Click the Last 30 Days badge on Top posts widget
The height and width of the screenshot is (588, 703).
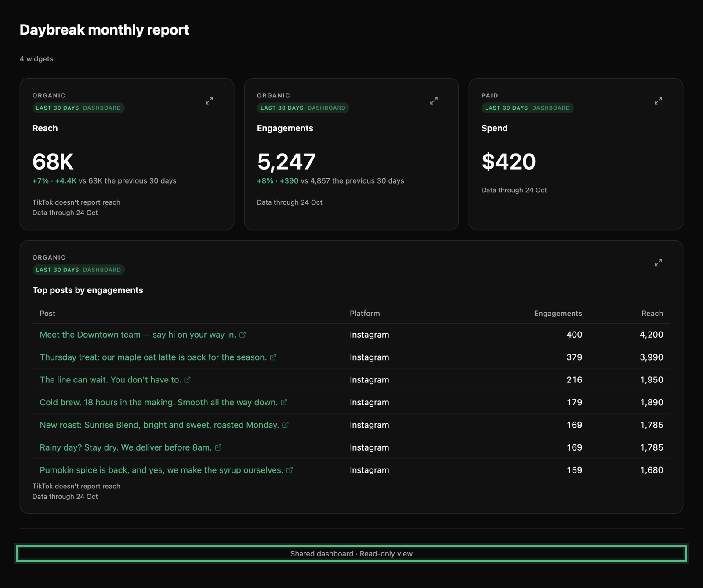pyautogui.click(x=79, y=270)
